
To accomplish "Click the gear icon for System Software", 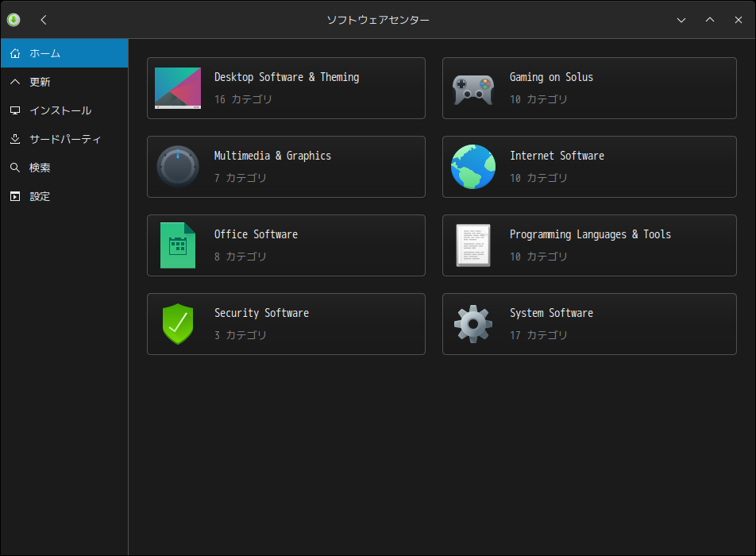I will 473,324.
